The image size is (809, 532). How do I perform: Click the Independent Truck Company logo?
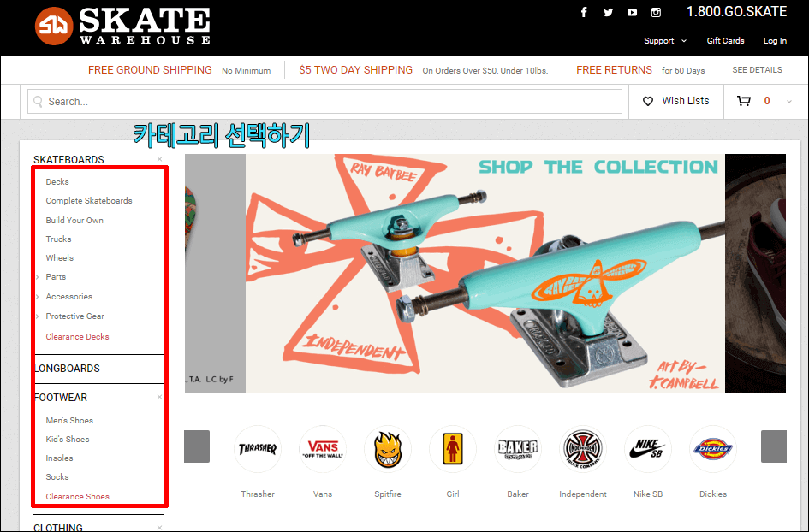[582, 449]
